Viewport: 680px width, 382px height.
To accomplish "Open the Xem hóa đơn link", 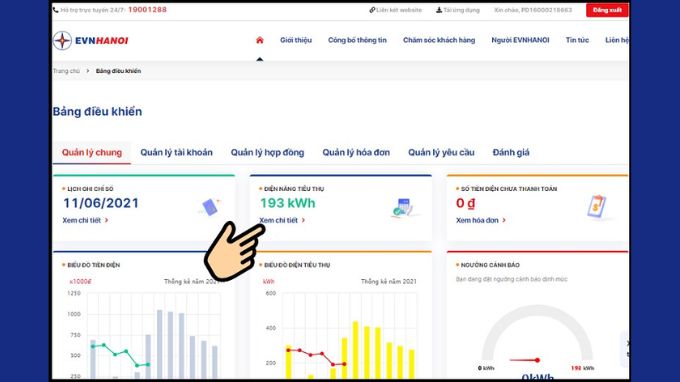I will [x=481, y=220].
